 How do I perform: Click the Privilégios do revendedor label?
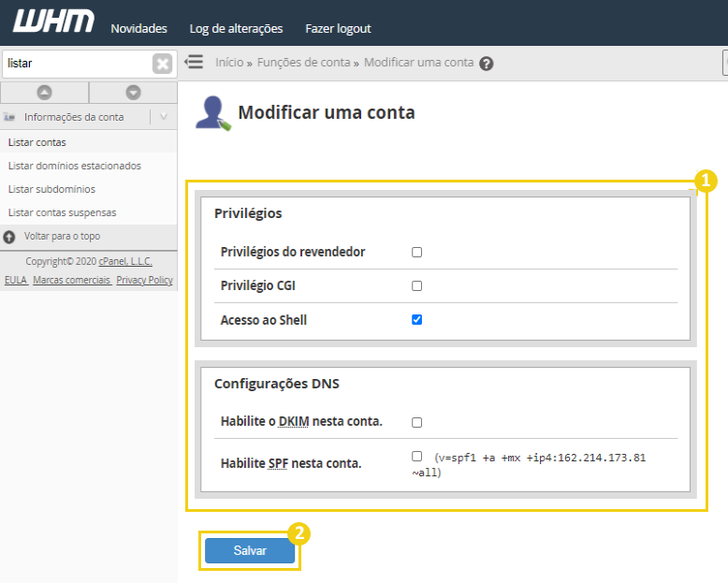click(x=293, y=252)
